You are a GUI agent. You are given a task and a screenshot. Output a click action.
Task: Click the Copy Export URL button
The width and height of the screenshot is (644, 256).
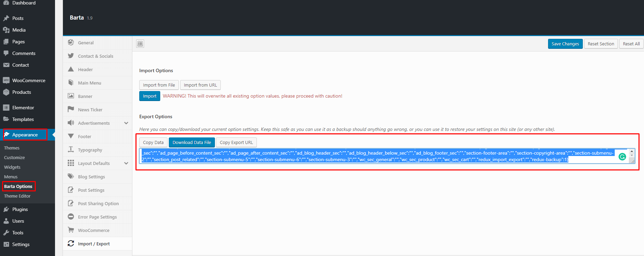pyautogui.click(x=236, y=142)
